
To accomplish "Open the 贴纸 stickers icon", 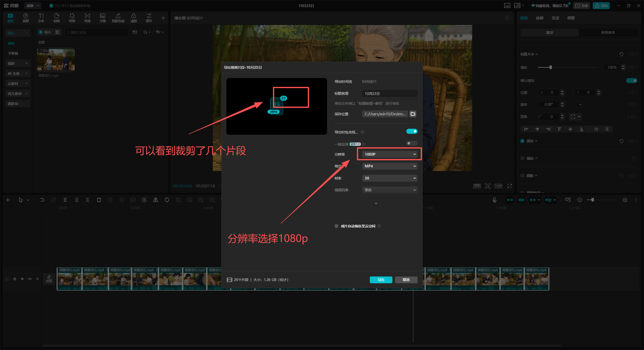I will click(57, 18).
